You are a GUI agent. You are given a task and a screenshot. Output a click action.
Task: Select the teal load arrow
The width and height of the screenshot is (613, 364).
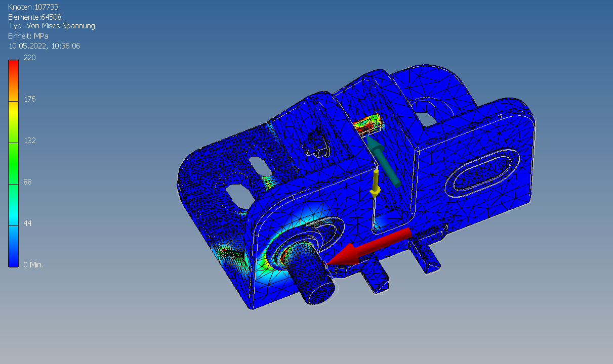click(384, 161)
